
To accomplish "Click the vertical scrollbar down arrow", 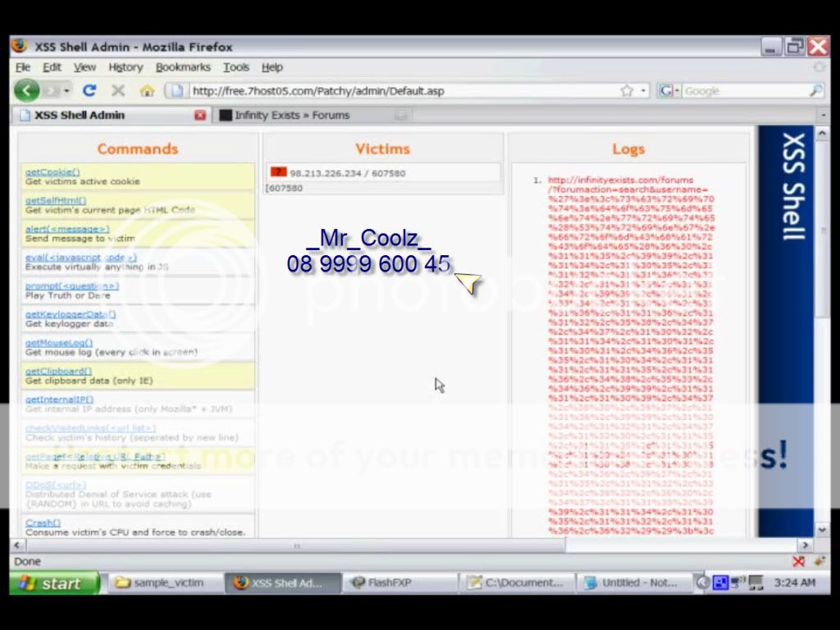I will tap(822, 530).
